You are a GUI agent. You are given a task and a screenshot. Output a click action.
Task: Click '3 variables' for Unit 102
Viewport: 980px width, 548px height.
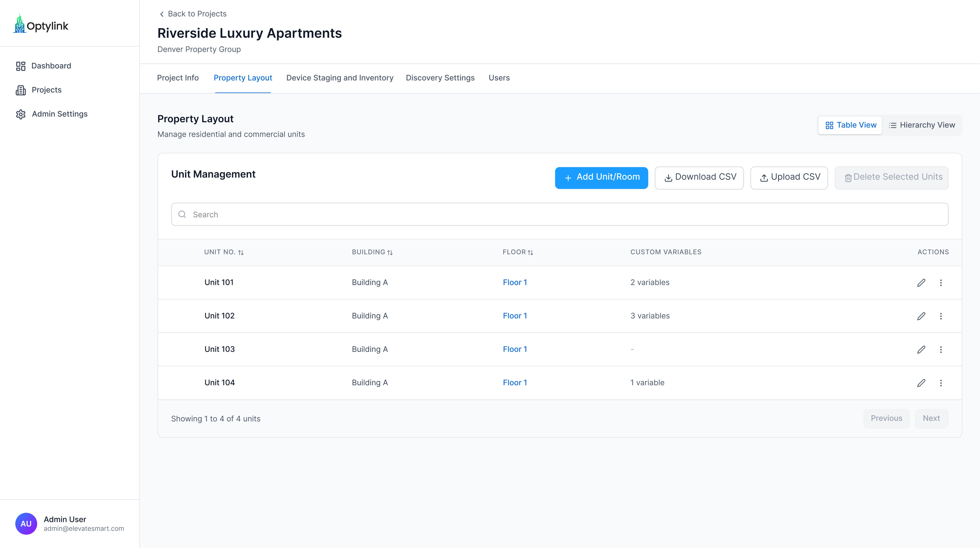pyautogui.click(x=650, y=316)
